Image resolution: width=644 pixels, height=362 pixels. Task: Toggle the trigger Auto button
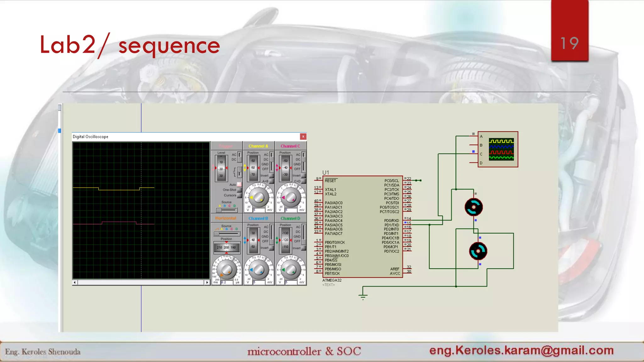pos(240,184)
